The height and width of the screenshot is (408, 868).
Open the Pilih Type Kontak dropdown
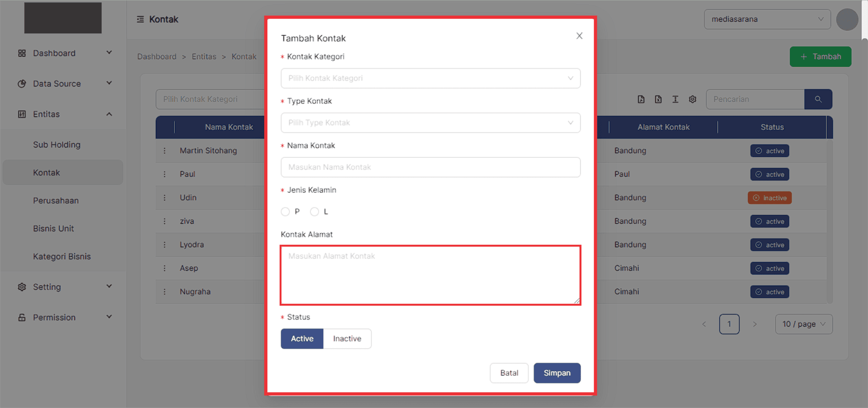(x=431, y=122)
